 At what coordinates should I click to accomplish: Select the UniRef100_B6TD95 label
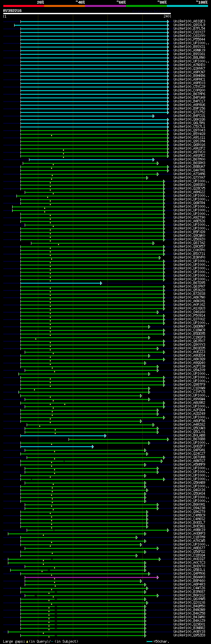(189, 283)
